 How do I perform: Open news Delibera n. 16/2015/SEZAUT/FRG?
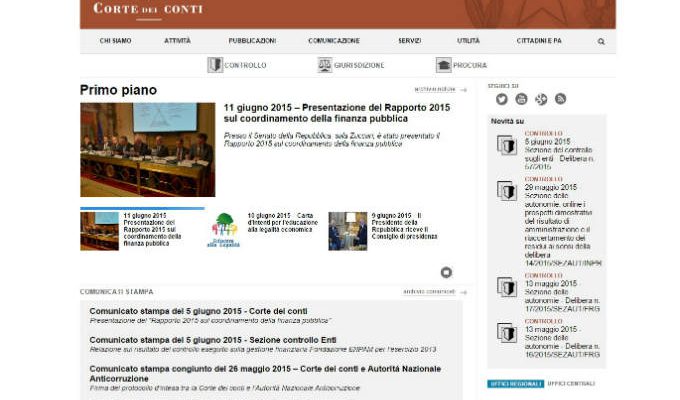coord(562,342)
